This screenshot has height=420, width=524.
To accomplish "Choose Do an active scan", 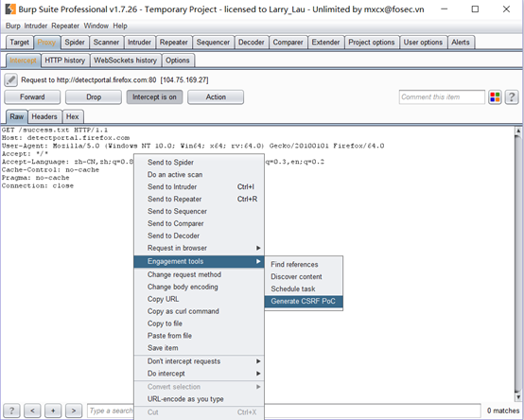I will [199, 174].
